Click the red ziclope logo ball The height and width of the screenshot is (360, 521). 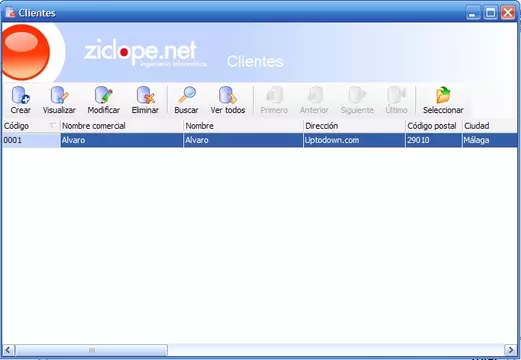tap(25, 52)
